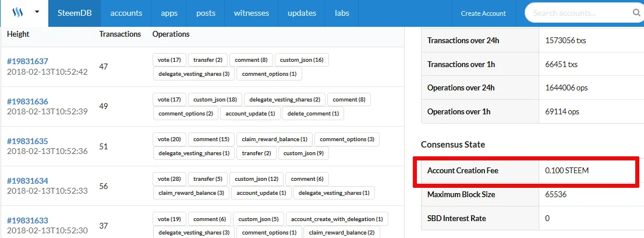644x238 pixels.
Task: Click transfer (2) tag in block #19831637
Action: click(x=208, y=60)
